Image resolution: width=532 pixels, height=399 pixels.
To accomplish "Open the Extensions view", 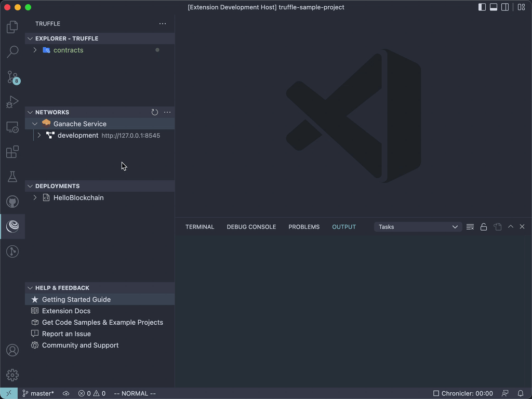I will coord(12,152).
